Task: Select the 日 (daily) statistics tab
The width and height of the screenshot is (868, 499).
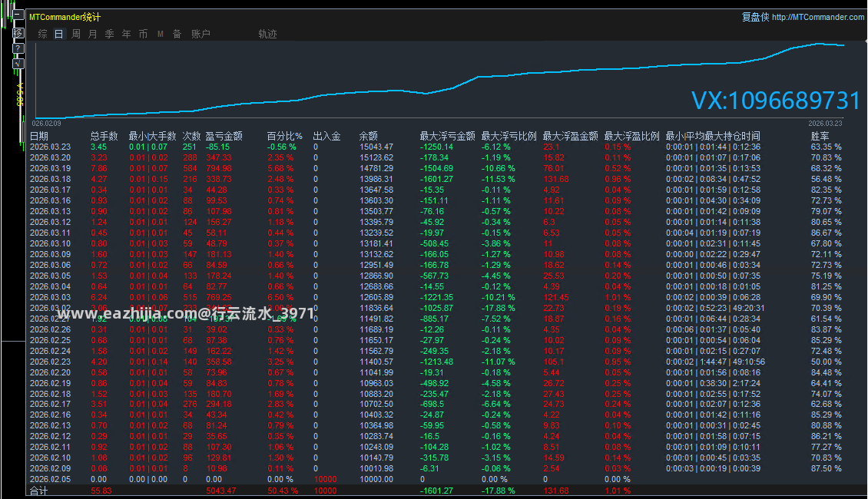Action: [58, 34]
